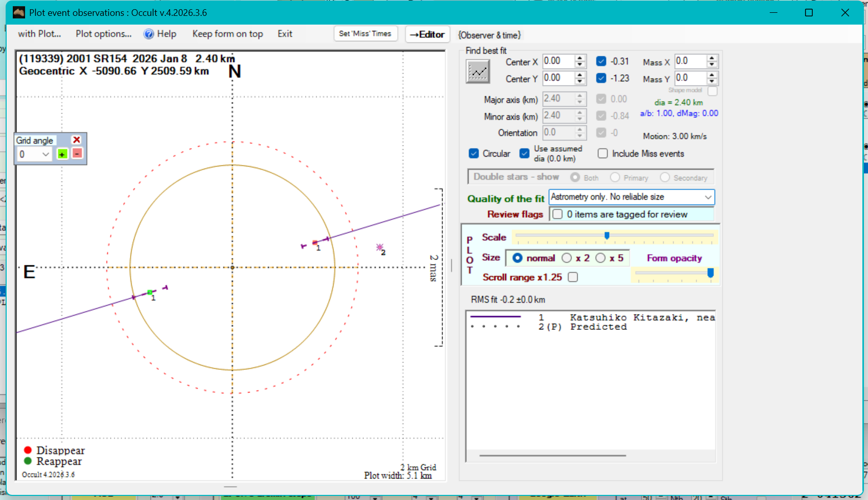Decrease the Center Y value with down arrow

[x=580, y=82]
